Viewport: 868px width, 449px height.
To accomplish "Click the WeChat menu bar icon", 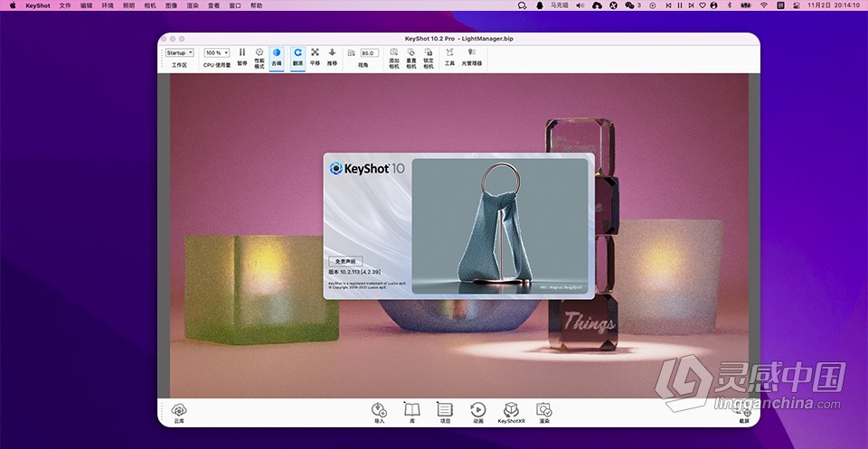I will [632, 5].
